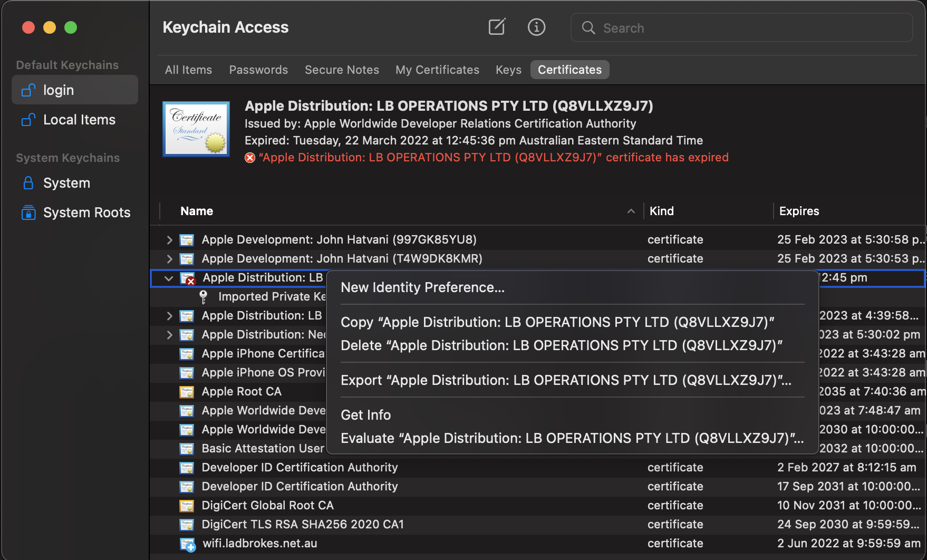Switch to the Keys tab

pos(508,70)
